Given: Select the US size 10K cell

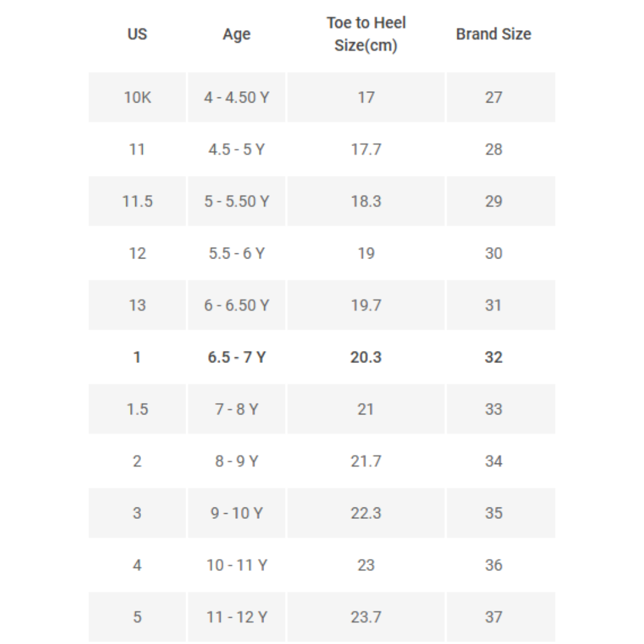Looking at the screenshot, I should [x=137, y=97].
